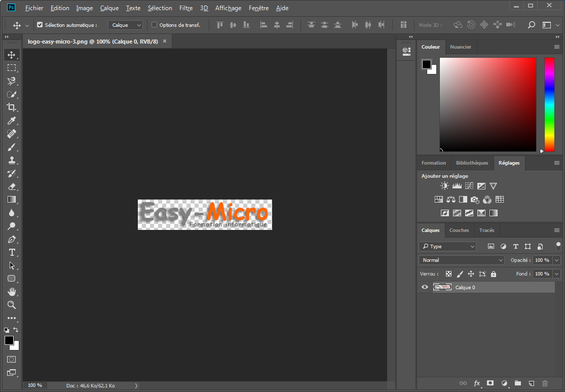Delete layer with the trash icon
Image resolution: width=565 pixels, height=392 pixels.
[545, 383]
